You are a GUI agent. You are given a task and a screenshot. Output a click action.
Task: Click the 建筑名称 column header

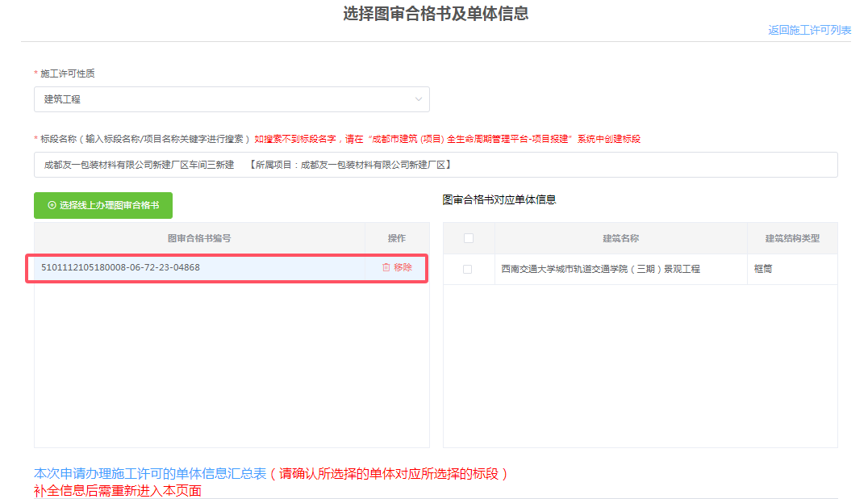(x=620, y=237)
